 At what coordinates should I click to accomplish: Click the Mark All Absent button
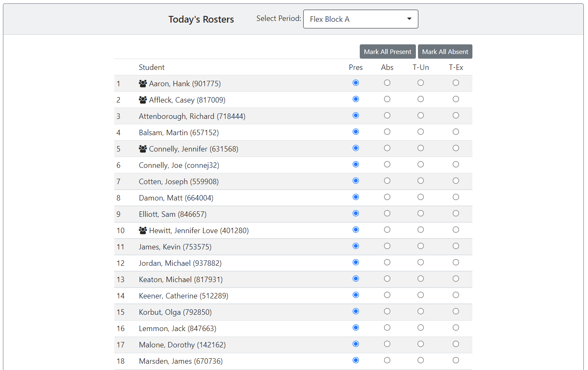pyautogui.click(x=445, y=51)
